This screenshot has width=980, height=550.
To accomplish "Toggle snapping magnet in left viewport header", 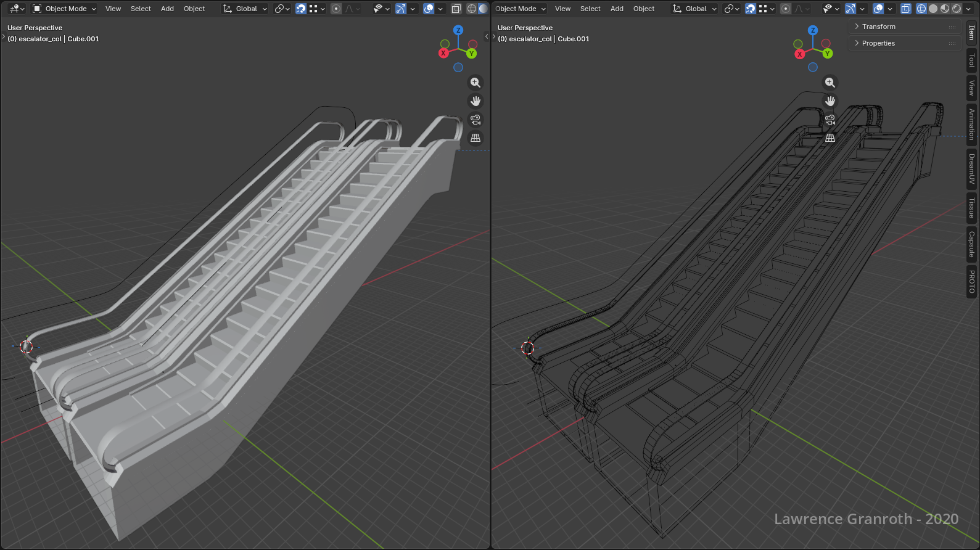I will tap(301, 9).
